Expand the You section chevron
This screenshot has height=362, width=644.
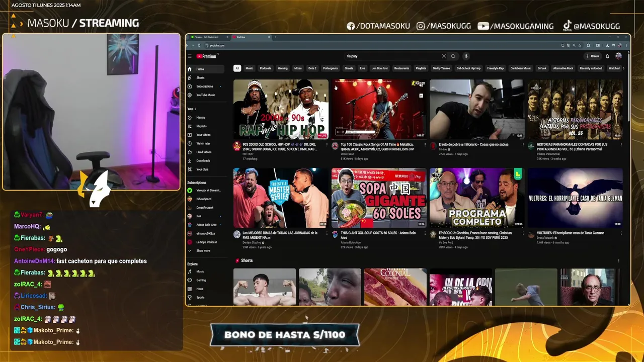196,109
